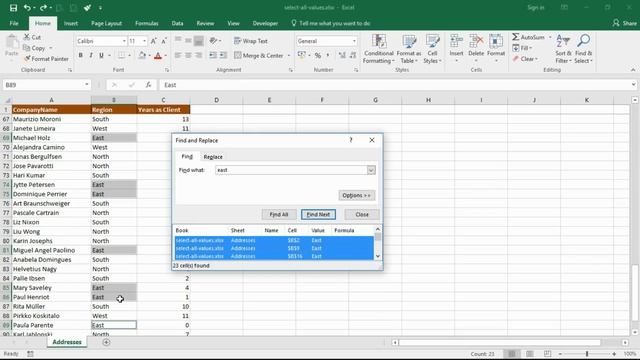Image resolution: width=640 pixels, height=360 pixels.
Task: Toggle underline formatting
Action: pos(101,55)
